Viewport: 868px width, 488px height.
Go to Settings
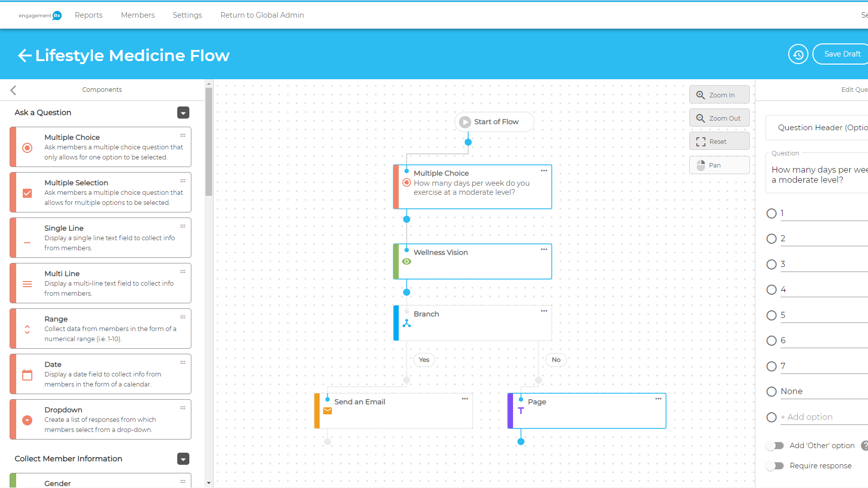187,15
